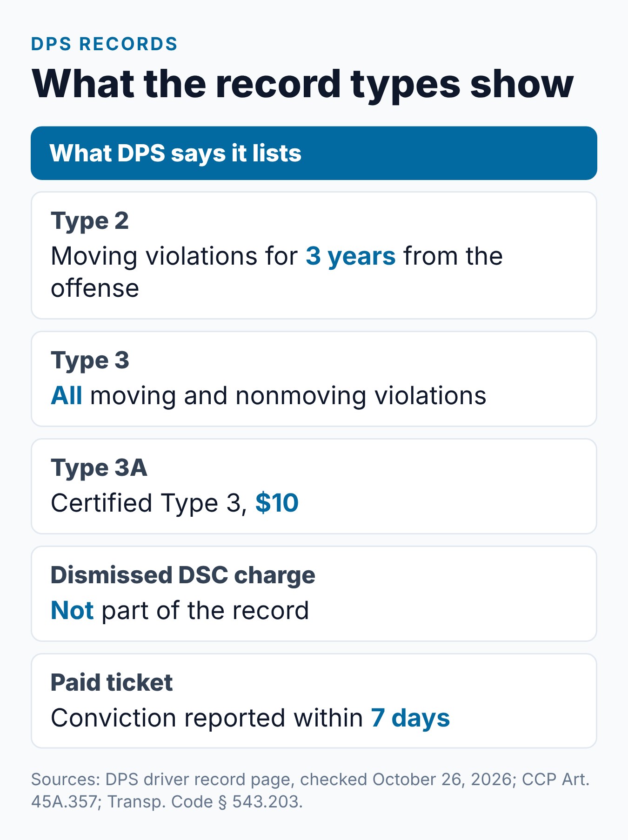Select the "What the record types show" headline
This screenshot has width=628, height=840.
pos(303,84)
